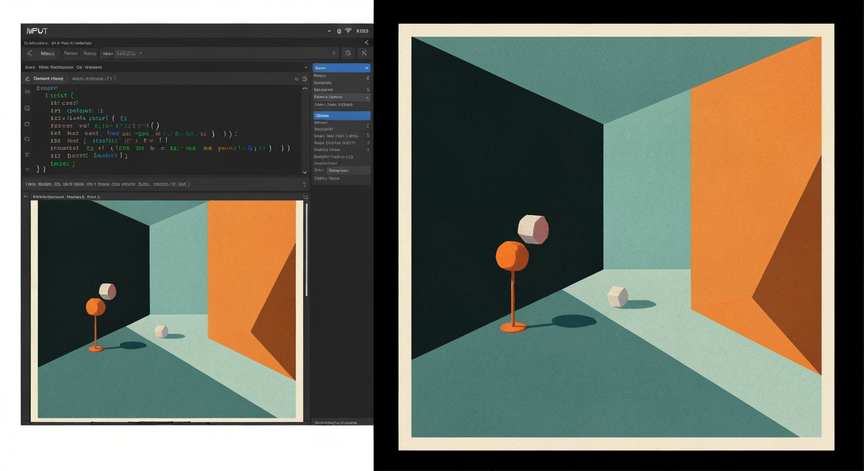This screenshot has width=864, height=471.
Task: Click the Wi-Fi icon in the title bar
Action: (348, 31)
